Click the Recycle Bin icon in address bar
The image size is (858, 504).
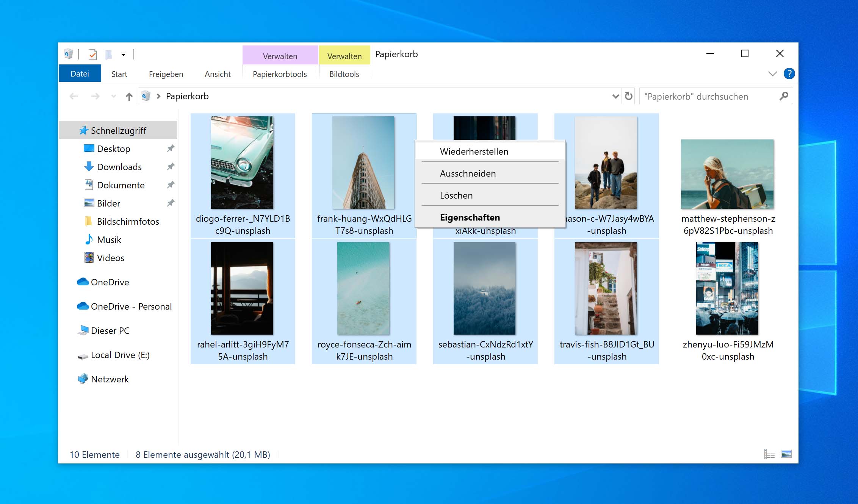tap(146, 96)
